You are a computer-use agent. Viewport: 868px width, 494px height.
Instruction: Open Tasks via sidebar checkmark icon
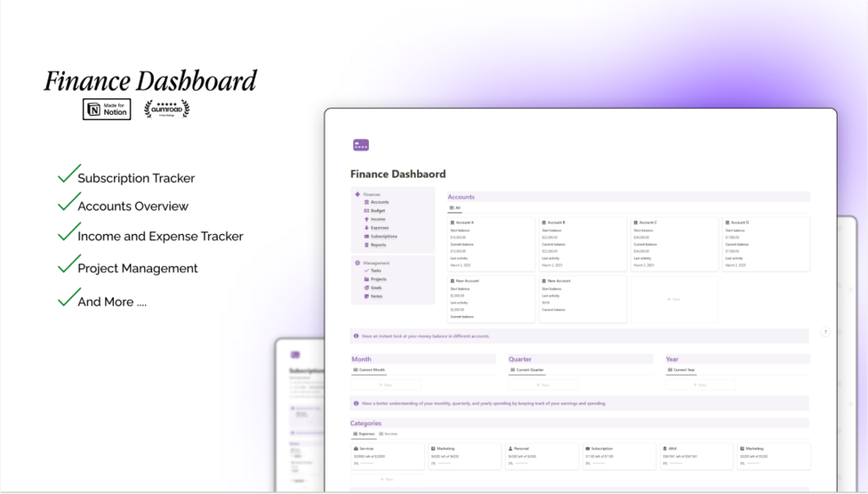coord(366,271)
